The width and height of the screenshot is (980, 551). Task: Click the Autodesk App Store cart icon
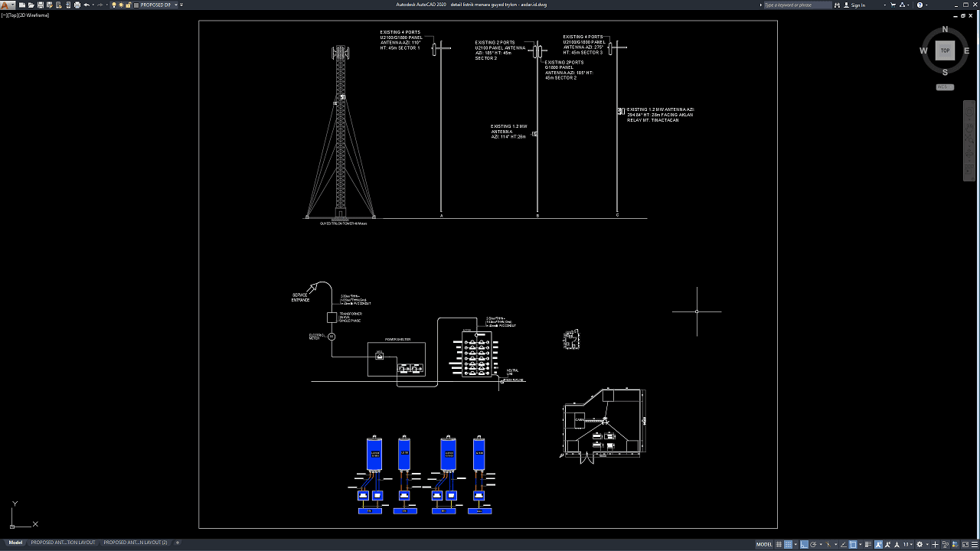[x=893, y=5]
